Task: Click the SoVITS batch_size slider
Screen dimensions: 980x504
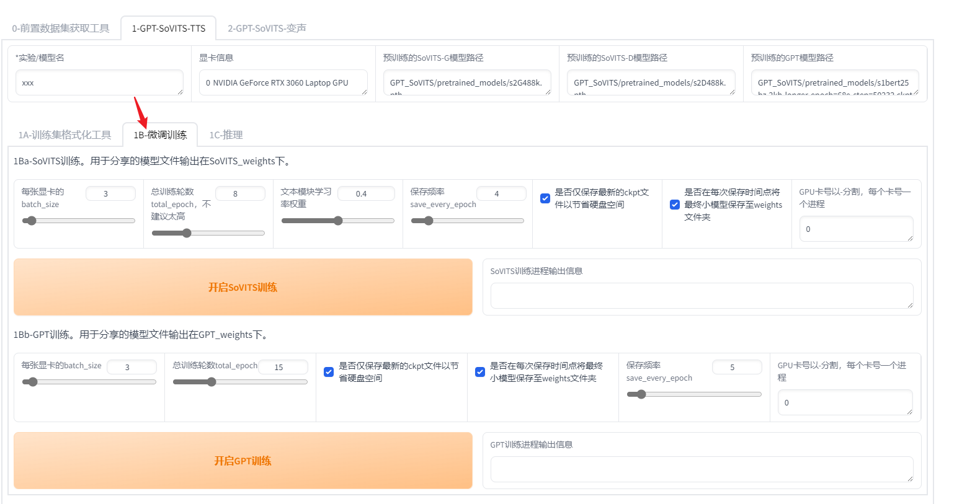Action: pyautogui.click(x=78, y=221)
